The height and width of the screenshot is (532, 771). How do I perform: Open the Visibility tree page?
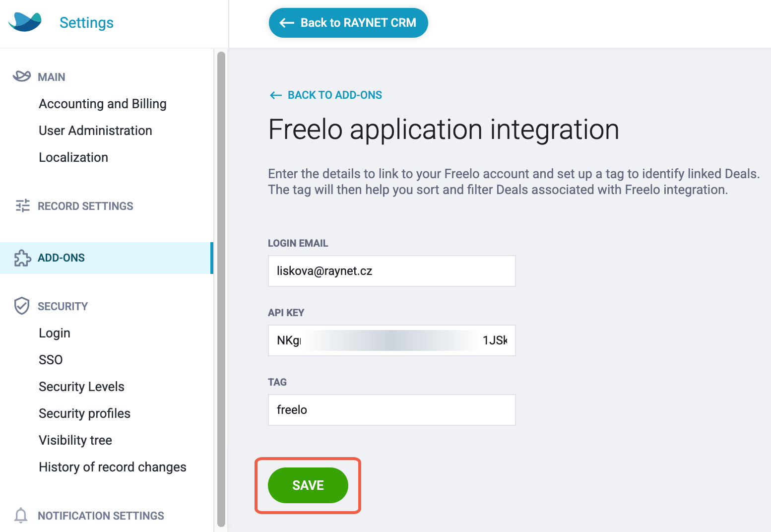(75, 440)
